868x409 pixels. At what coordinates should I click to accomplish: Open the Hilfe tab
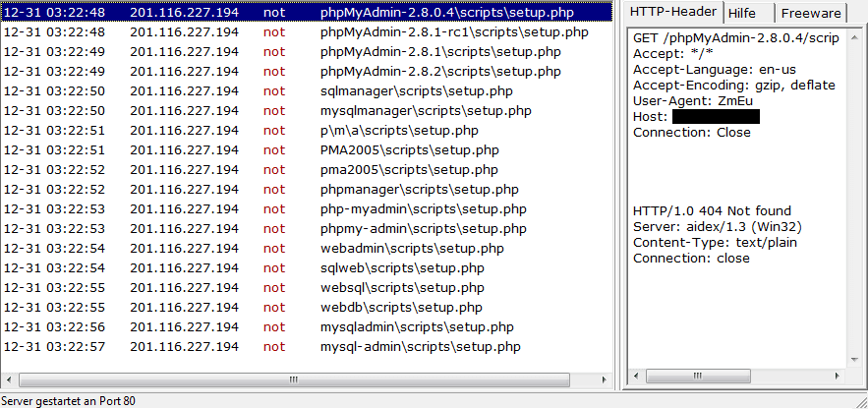coord(747,14)
